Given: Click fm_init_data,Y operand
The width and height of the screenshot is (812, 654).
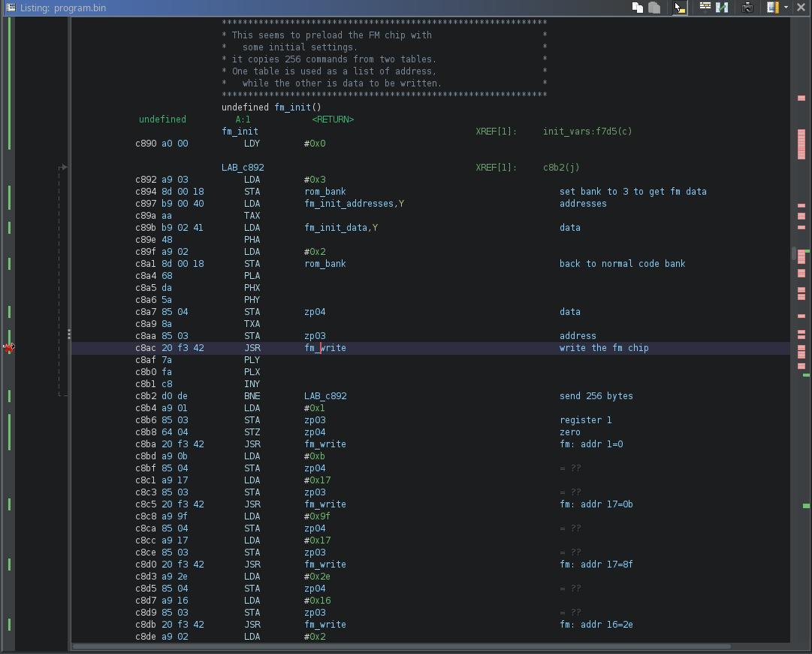Looking at the screenshot, I should click(x=341, y=228).
